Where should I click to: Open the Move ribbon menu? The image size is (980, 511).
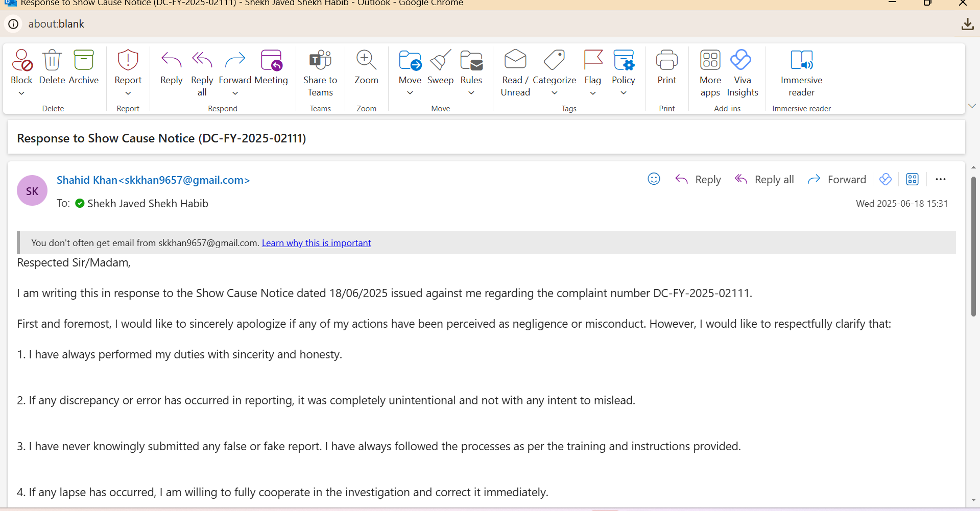[x=410, y=61]
